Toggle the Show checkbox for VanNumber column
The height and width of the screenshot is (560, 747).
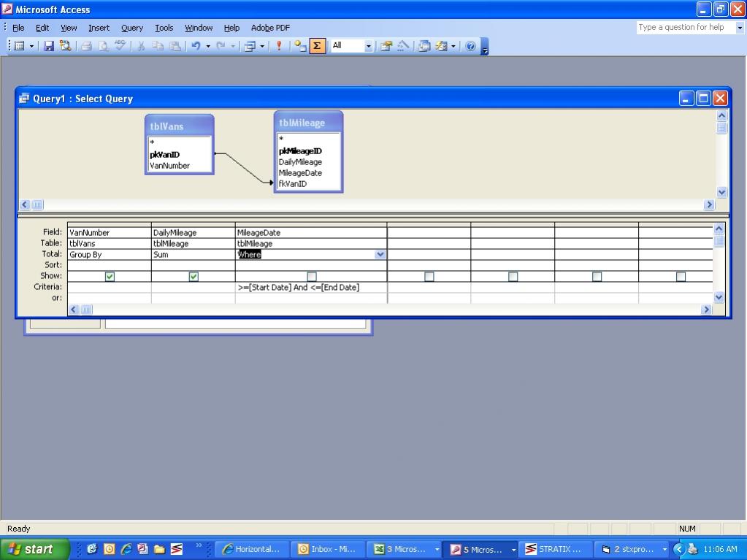click(110, 276)
